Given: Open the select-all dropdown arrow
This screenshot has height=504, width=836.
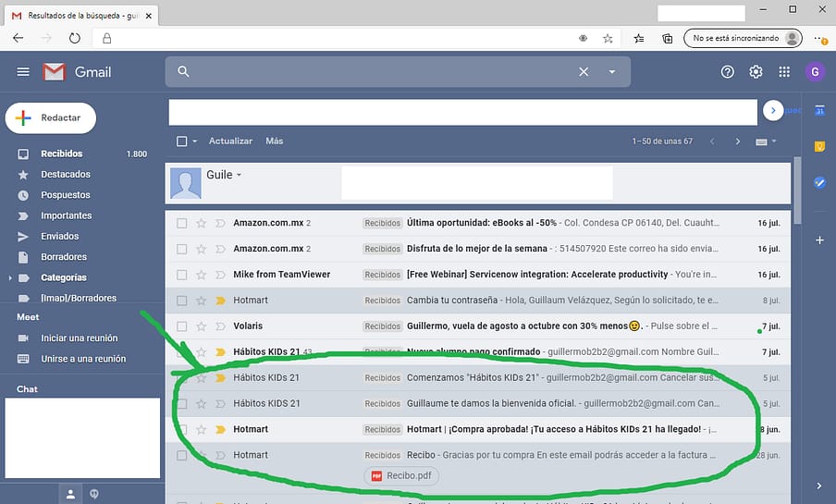Looking at the screenshot, I should (194, 141).
